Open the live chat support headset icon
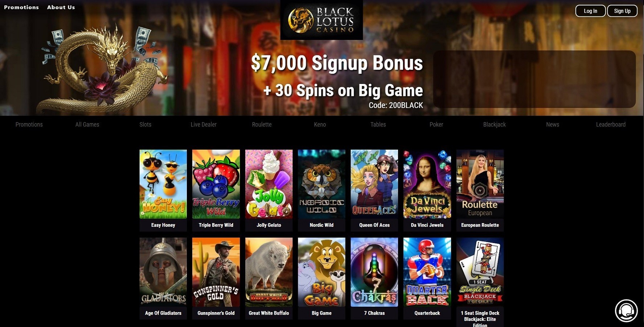 pyautogui.click(x=626, y=311)
